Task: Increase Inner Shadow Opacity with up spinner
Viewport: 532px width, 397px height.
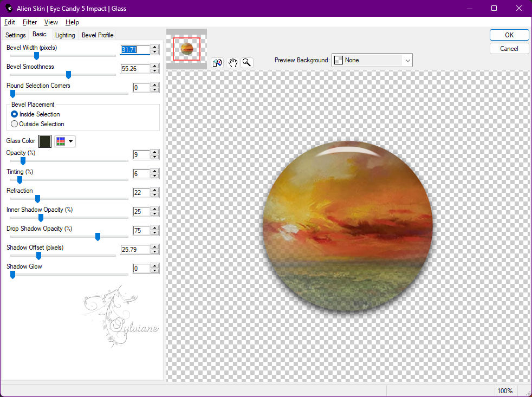Action: (155, 210)
